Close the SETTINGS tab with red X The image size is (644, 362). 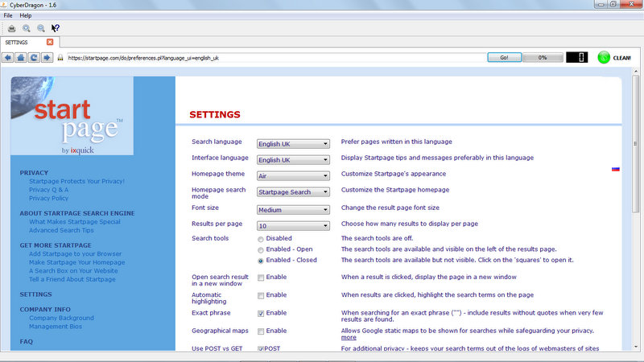coord(50,42)
